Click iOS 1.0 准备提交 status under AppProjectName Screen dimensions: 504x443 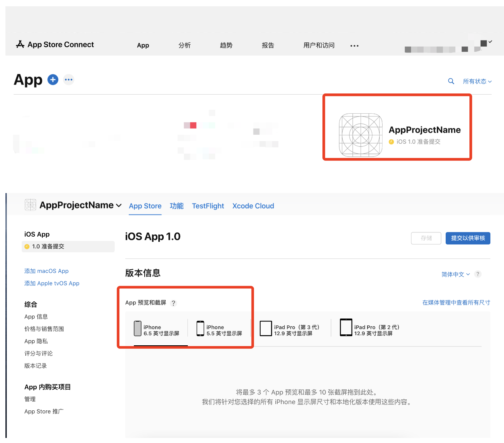point(415,142)
